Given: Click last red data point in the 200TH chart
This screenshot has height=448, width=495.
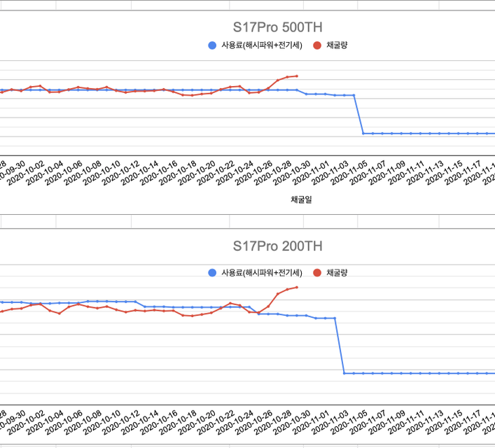Looking at the screenshot, I should tap(297, 287).
